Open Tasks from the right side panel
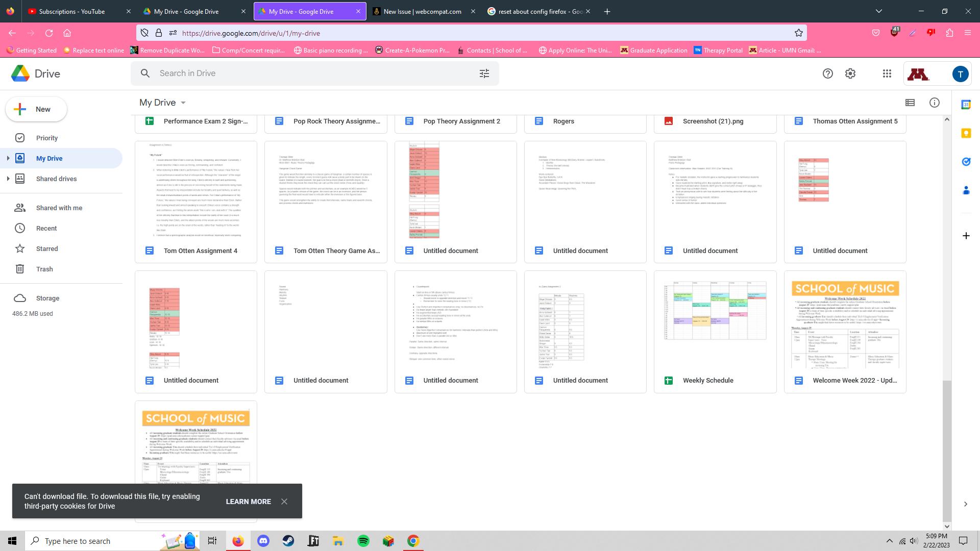 (x=966, y=162)
